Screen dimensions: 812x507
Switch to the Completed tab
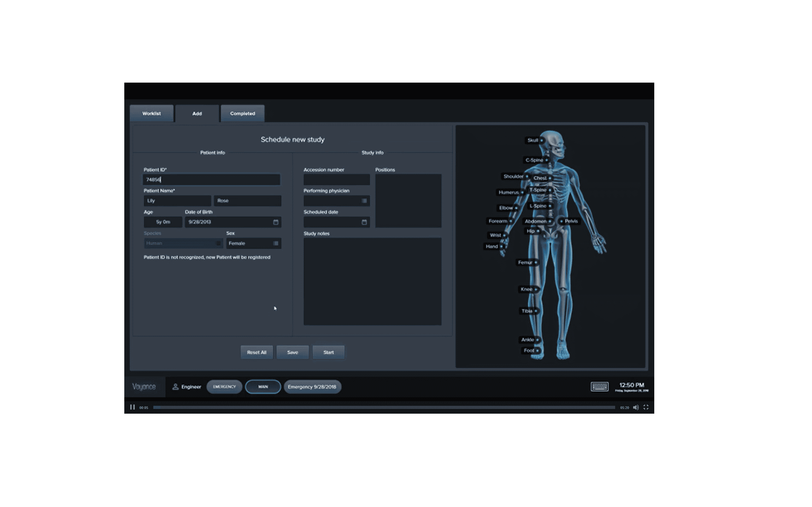point(242,113)
